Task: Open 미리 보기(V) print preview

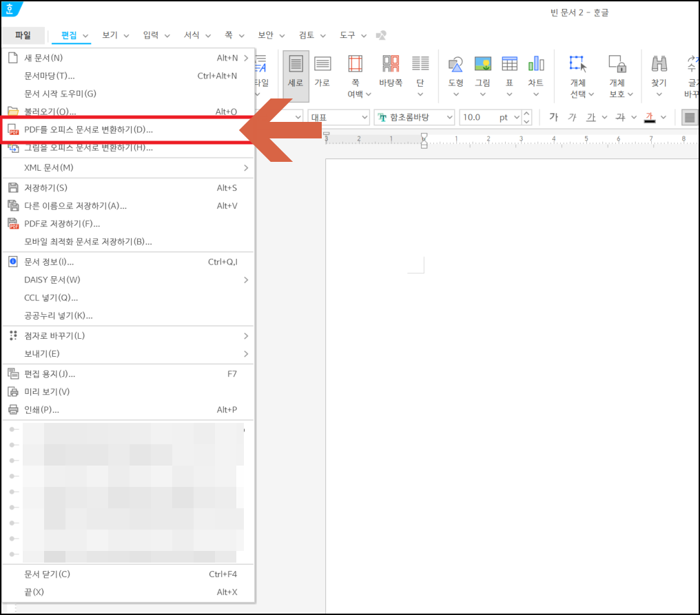Action: coord(128,392)
